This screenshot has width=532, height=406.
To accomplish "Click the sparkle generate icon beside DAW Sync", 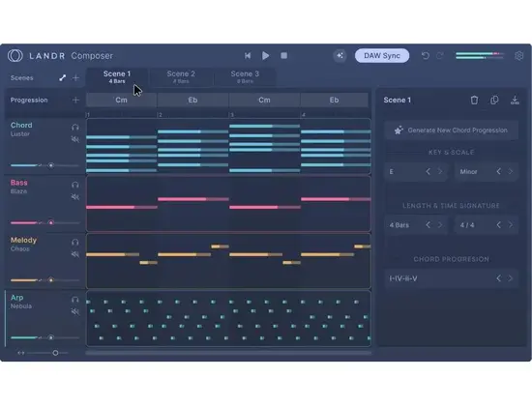I will click(x=340, y=56).
